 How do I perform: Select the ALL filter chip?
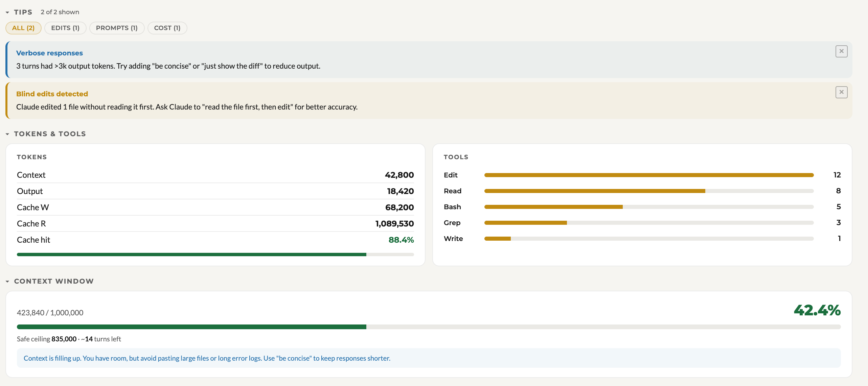pos(23,28)
